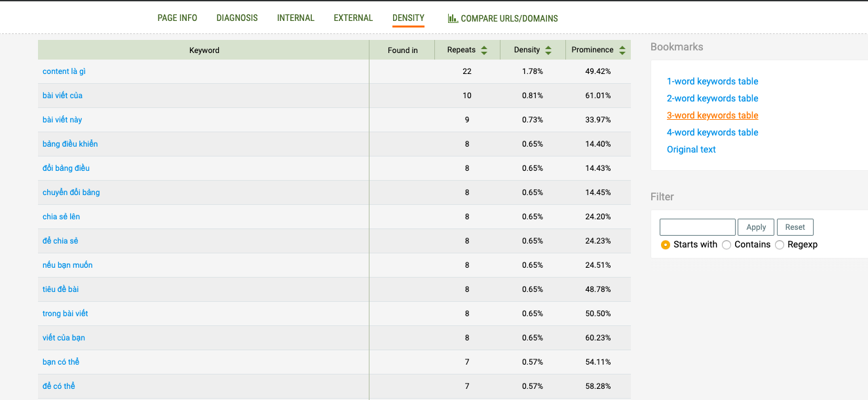Sort by the Prominence column arrows

coord(622,50)
